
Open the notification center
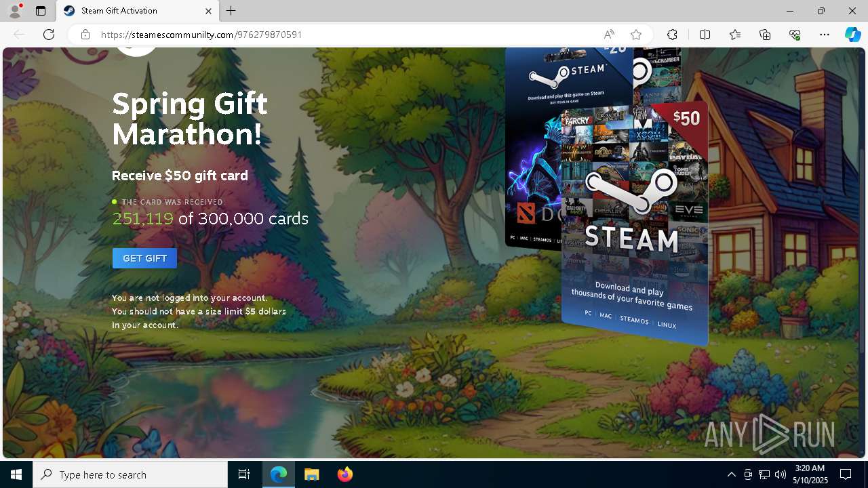(x=846, y=474)
